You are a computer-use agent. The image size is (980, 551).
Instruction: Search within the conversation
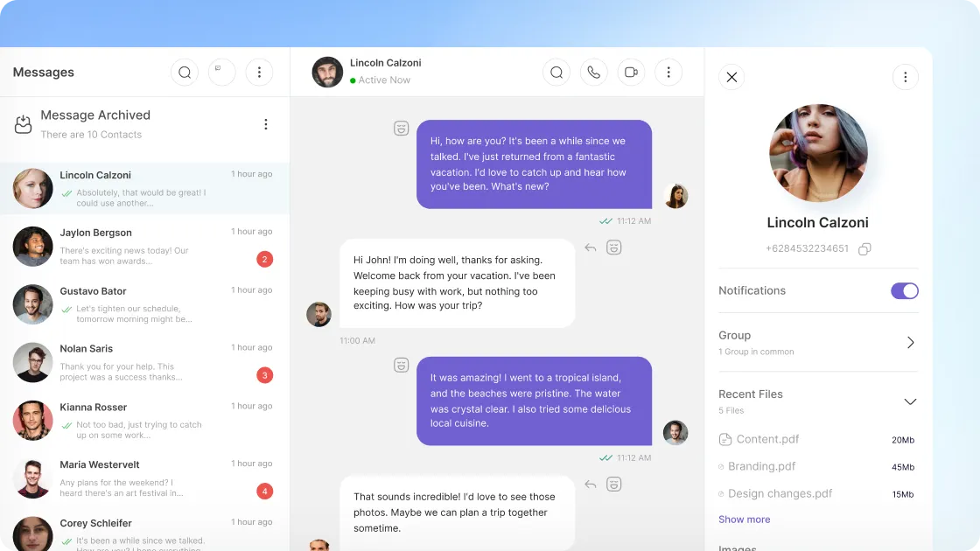coord(556,73)
